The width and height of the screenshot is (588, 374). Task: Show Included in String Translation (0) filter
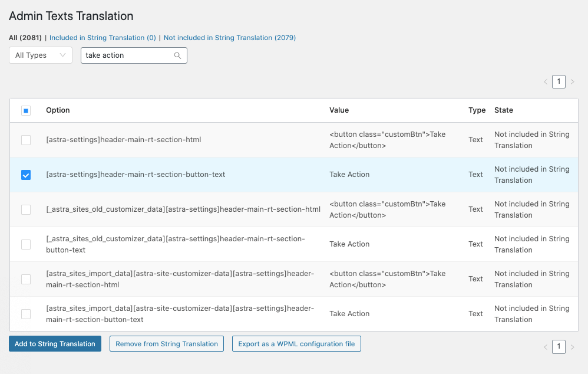pyautogui.click(x=103, y=38)
